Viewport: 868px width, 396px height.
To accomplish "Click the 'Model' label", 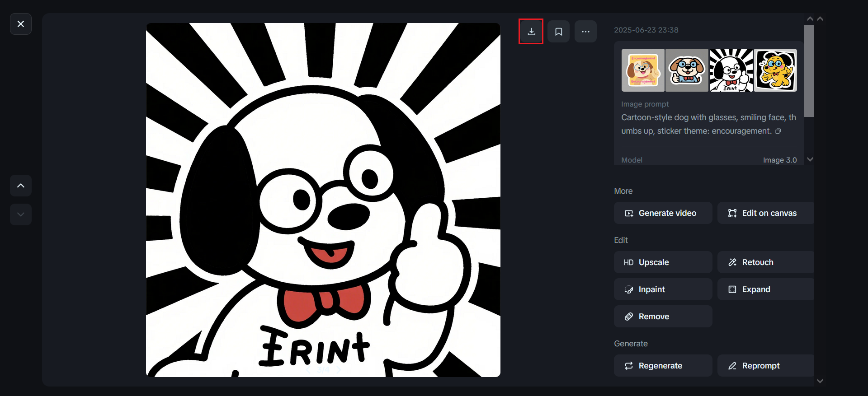I will [x=632, y=160].
